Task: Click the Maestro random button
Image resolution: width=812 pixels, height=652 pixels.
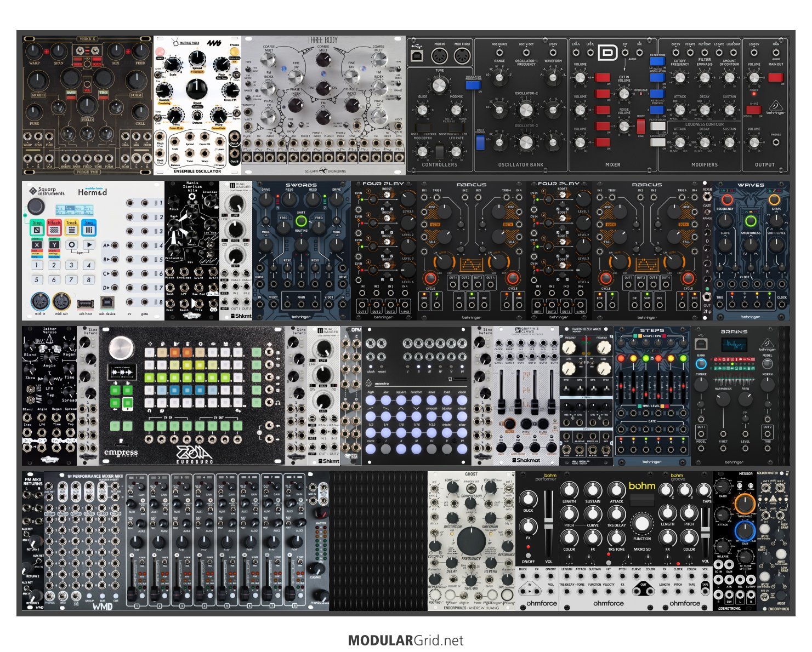Action: (416, 400)
